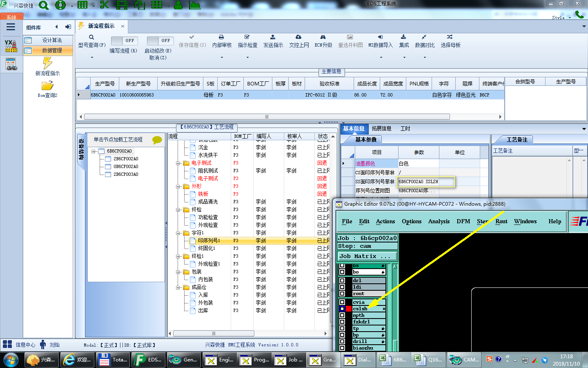Click the login arrow icon beside 组件库
588x368 pixels.
(68, 27)
